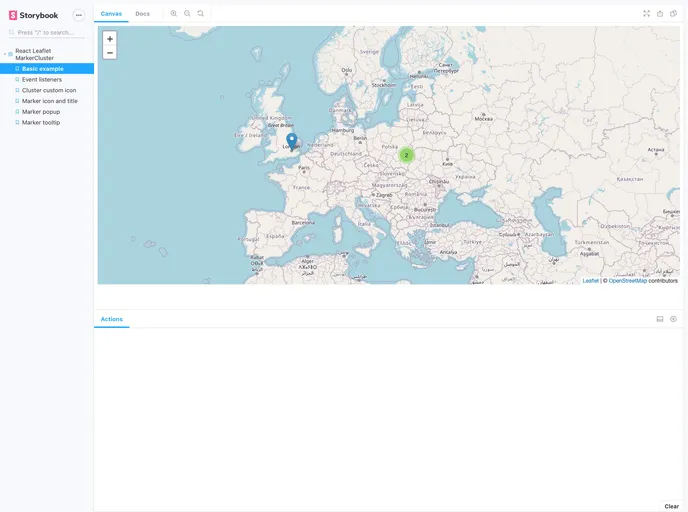Clear the actions log

coord(671,506)
